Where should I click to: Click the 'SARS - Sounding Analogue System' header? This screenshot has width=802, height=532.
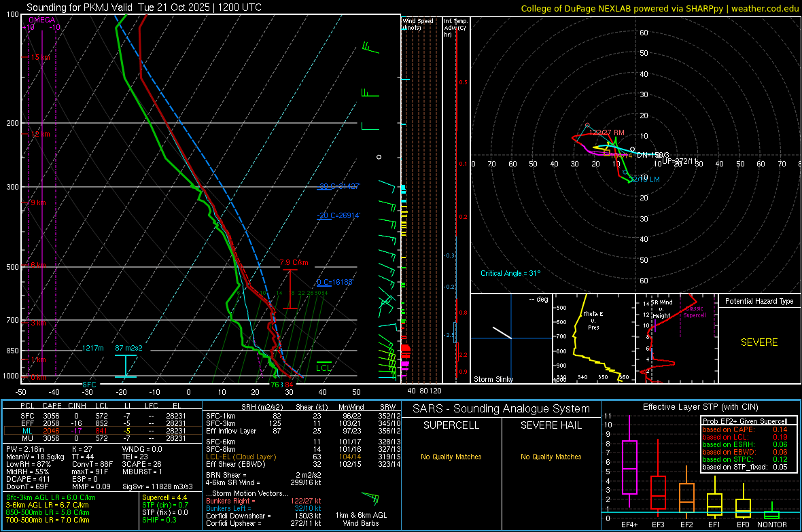coord(502,409)
